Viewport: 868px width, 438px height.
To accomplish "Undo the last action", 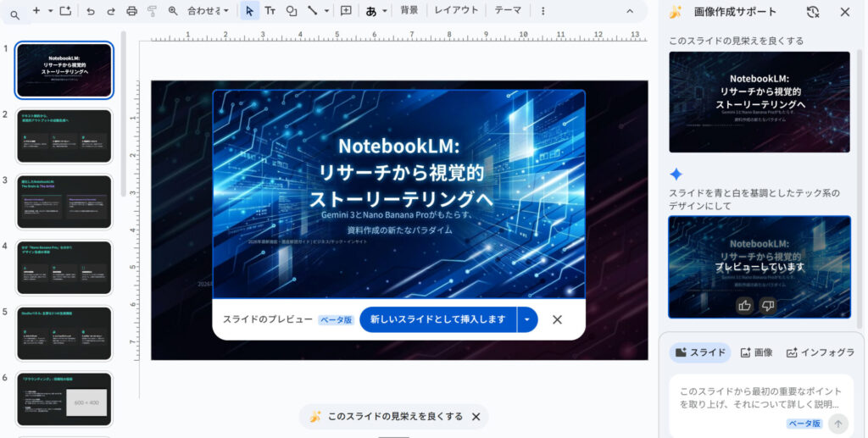I will [x=90, y=10].
